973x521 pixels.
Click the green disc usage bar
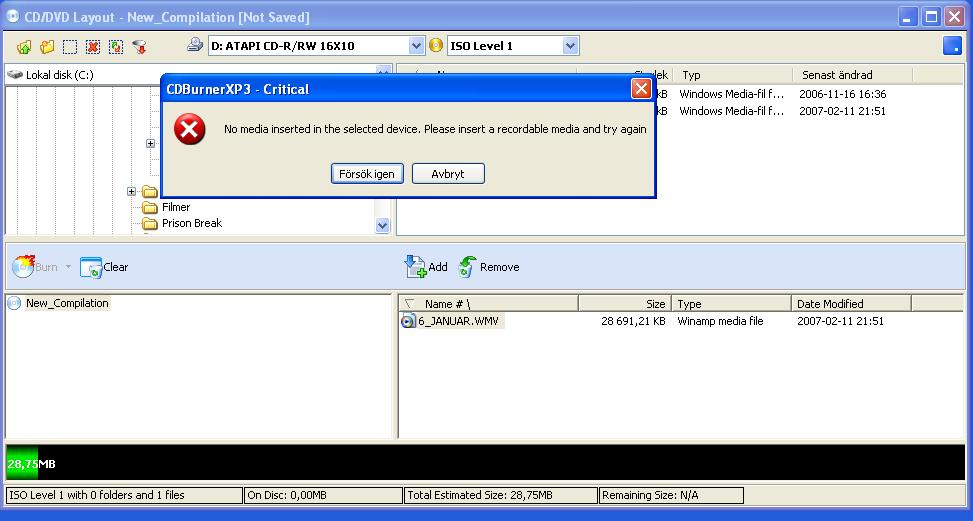[22, 463]
